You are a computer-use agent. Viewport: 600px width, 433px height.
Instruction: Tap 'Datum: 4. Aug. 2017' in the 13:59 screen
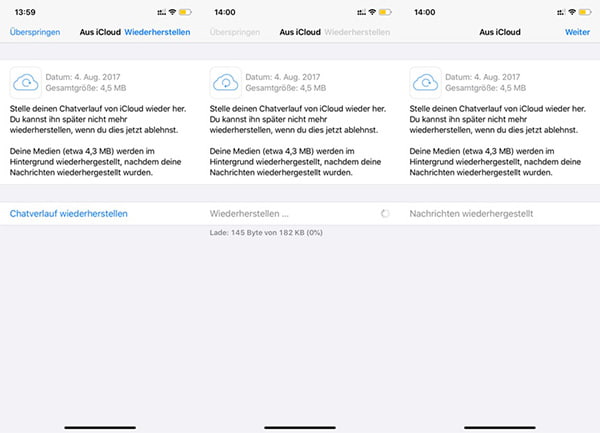[83, 77]
